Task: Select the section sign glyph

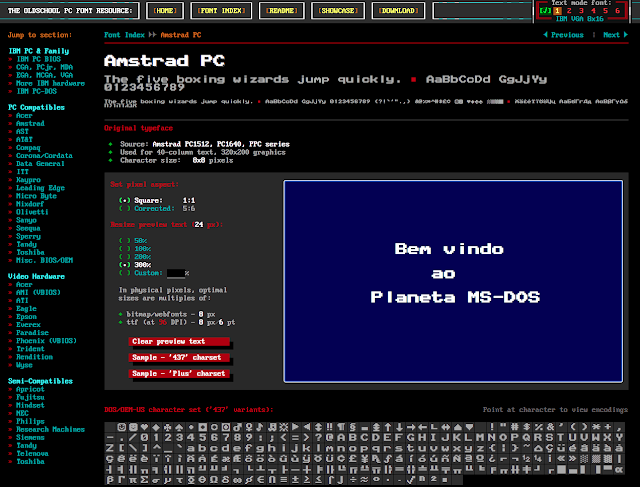Action: (353, 427)
